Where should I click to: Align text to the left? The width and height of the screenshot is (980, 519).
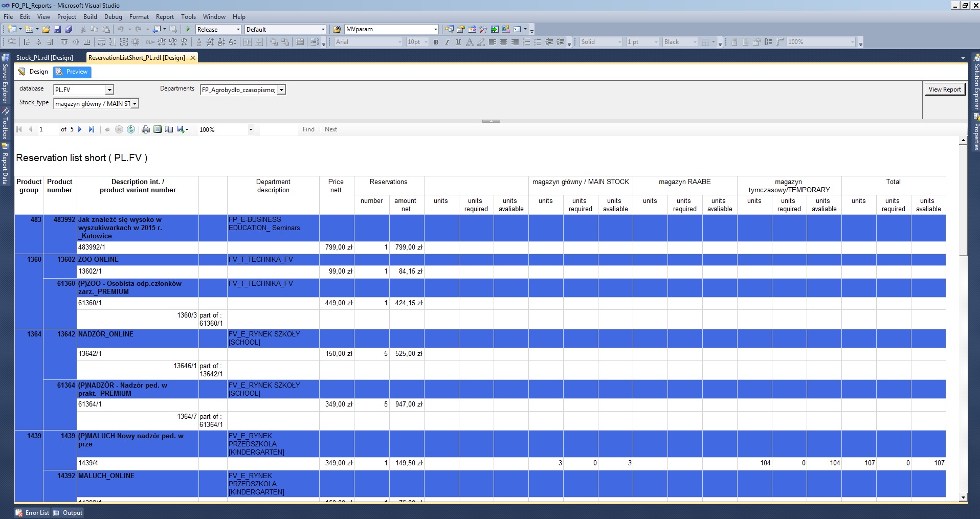(492, 42)
